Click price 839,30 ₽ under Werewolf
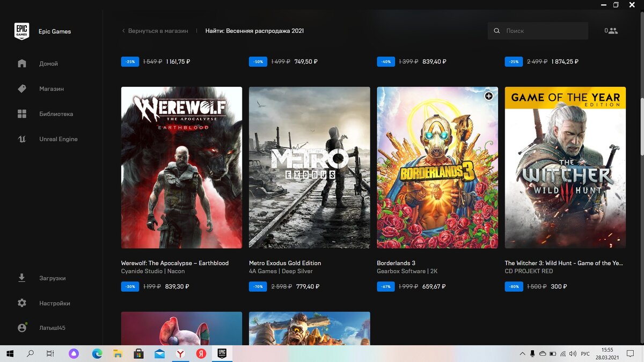 pos(177,287)
